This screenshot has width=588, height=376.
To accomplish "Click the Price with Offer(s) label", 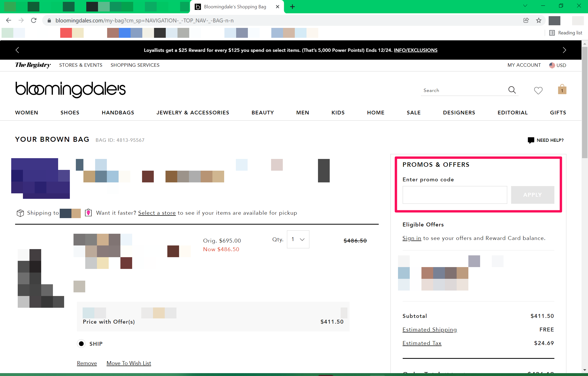I will click(x=109, y=322).
